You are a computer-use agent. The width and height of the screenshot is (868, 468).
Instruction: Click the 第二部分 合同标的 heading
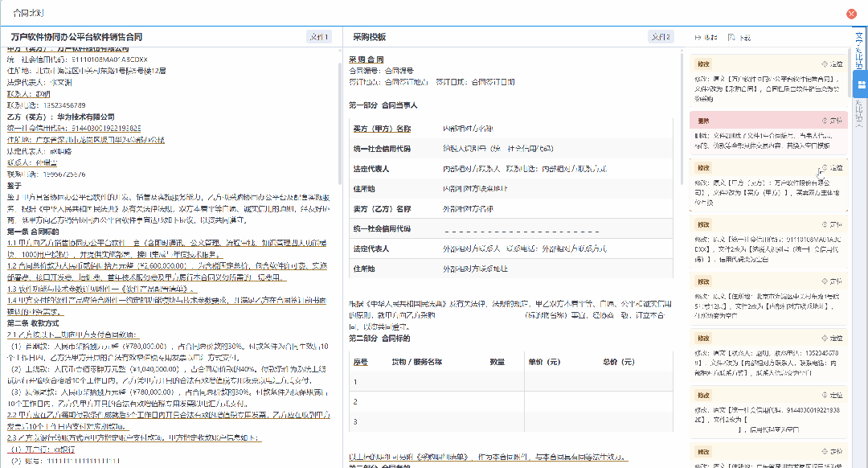379,338
